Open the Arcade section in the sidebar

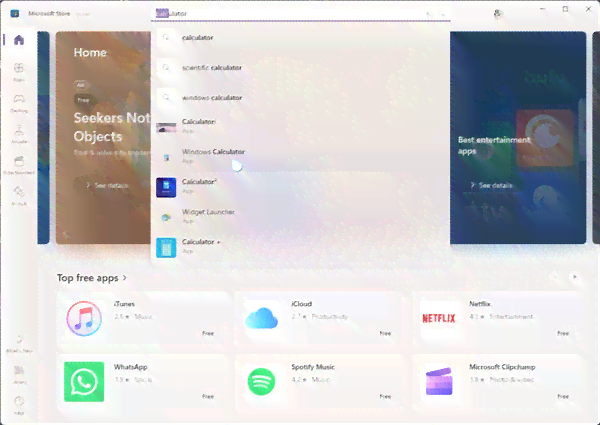point(19,134)
